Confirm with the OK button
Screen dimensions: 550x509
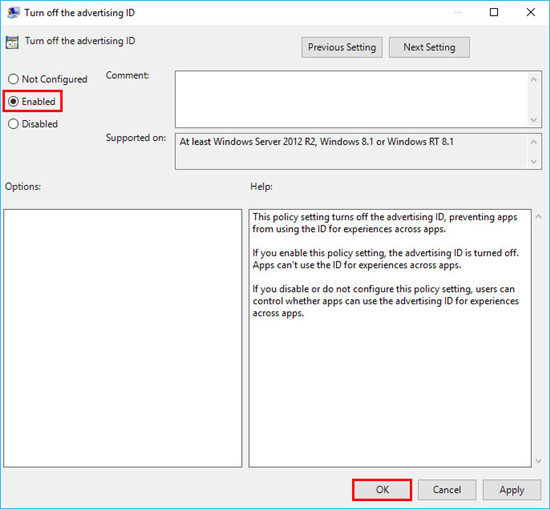(x=382, y=489)
